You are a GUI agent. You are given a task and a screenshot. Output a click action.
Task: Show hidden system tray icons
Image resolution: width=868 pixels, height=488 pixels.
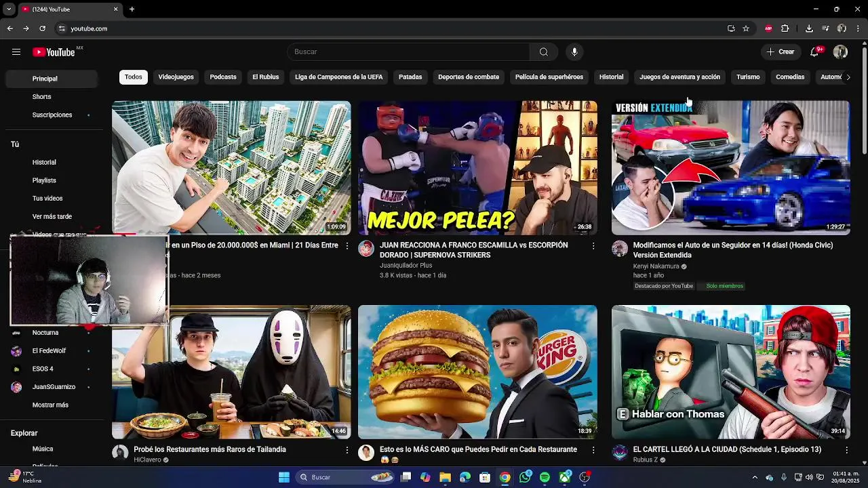pos(755,477)
